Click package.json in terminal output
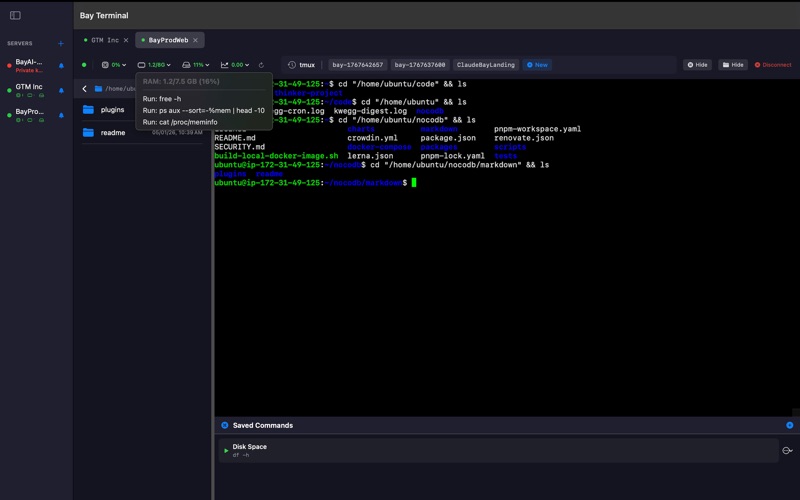 [x=448, y=138]
